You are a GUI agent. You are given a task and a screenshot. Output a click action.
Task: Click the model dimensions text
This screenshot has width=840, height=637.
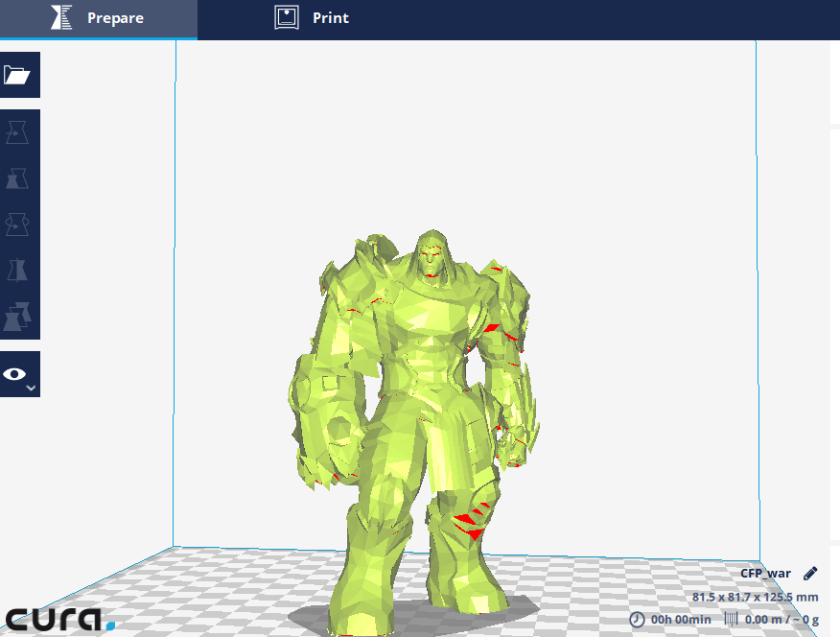tap(755, 597)
